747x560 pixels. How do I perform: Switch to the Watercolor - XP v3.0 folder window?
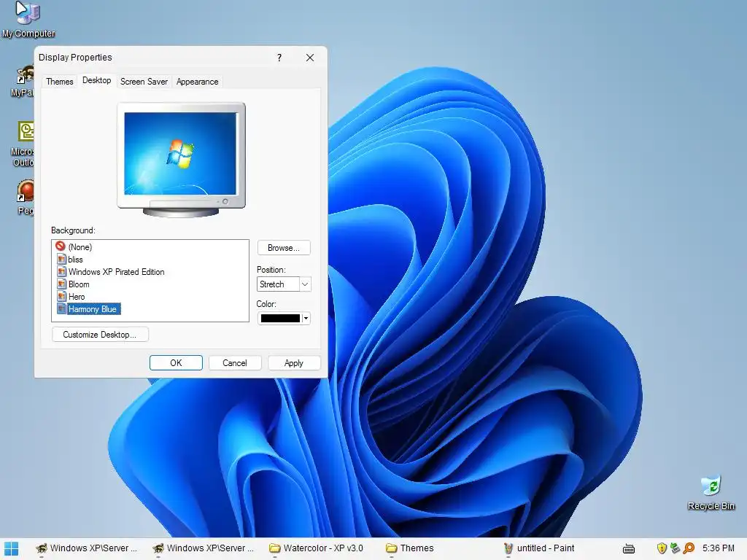pyautogui.click(x=317, y=548)
